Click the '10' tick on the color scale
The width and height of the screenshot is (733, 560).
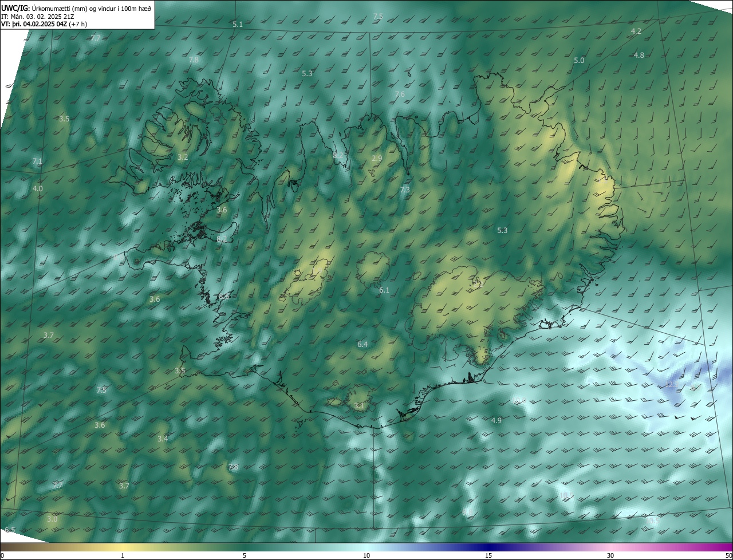tap(366, 555)
